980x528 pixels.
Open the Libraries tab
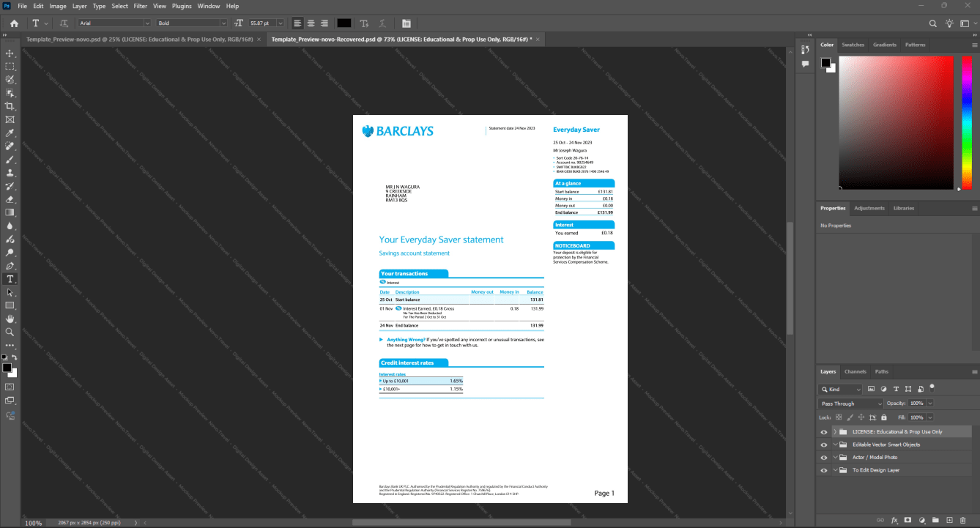pos(904,208)
